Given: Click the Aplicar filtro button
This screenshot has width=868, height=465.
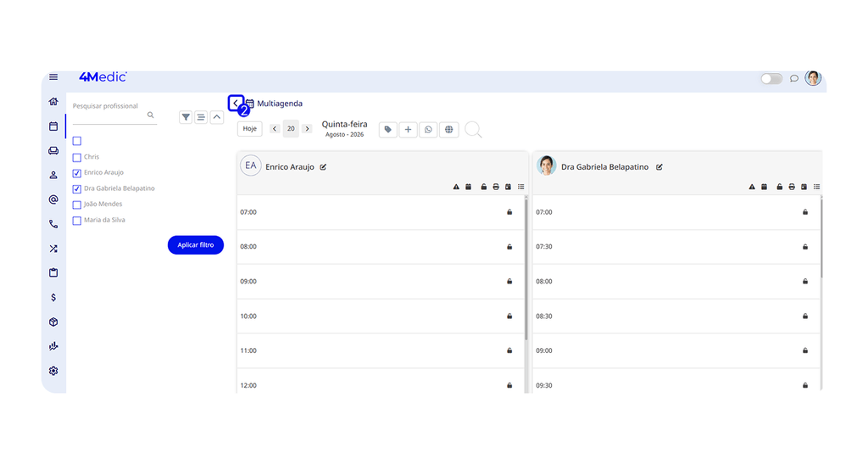Looking at the screenshot, I should tap(196, 245).
